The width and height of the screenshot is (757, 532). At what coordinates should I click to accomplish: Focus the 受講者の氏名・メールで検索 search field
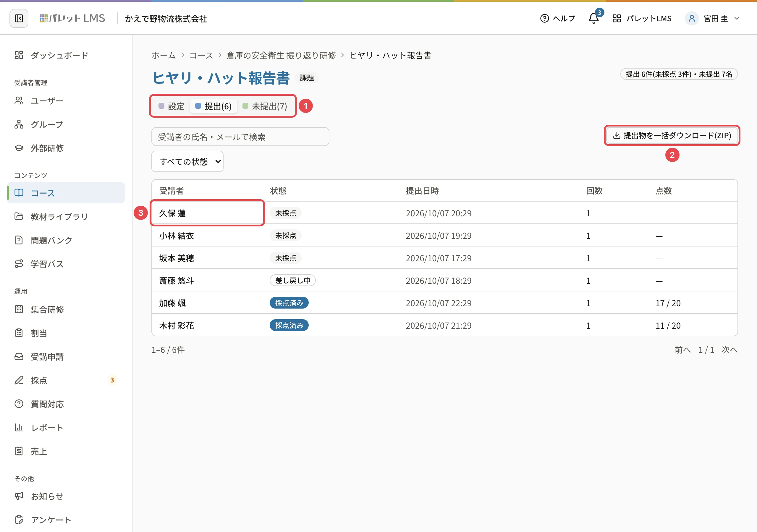coord(240,137)
